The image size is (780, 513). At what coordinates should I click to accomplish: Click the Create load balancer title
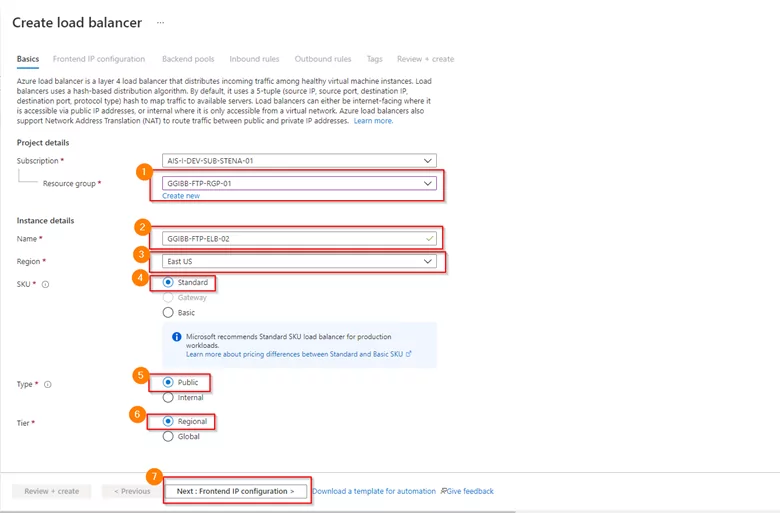pos(77,22)
